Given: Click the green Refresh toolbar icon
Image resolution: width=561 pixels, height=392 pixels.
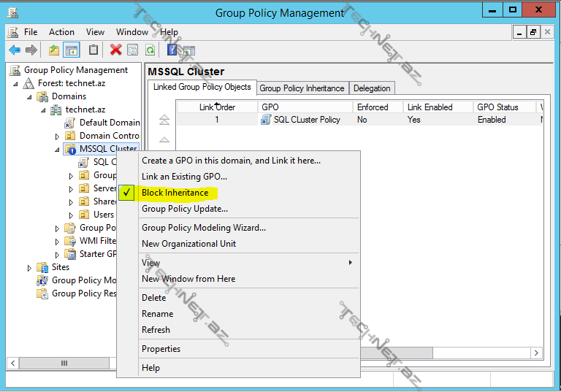Looking at the screenshot, I should tap(150, 50).
